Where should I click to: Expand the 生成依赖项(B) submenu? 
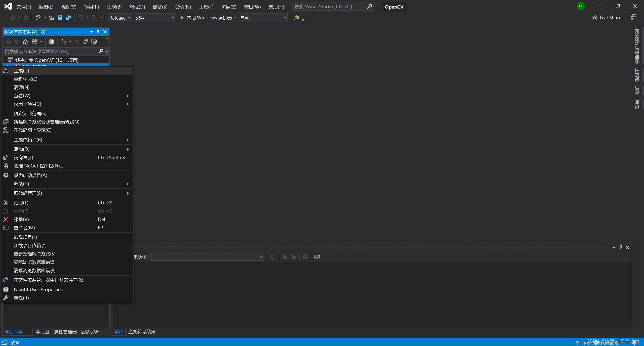pyautogui.click(x=67, y=140)
